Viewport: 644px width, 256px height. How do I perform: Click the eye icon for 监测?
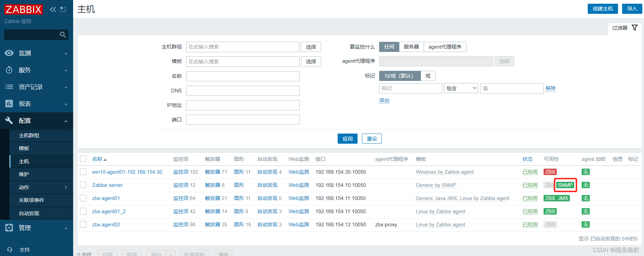click(x=9, y=53)
